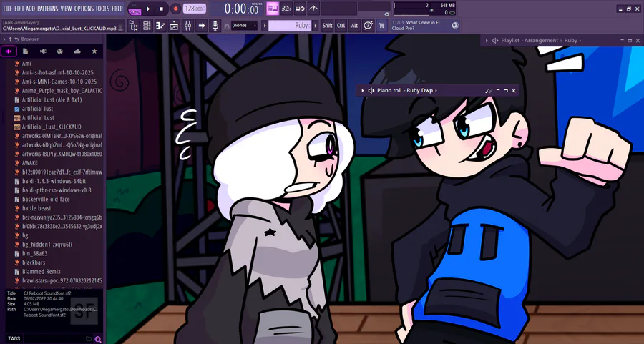Select the Browser sounds waveform tab
Screen dimensions: 644x344
8,51
